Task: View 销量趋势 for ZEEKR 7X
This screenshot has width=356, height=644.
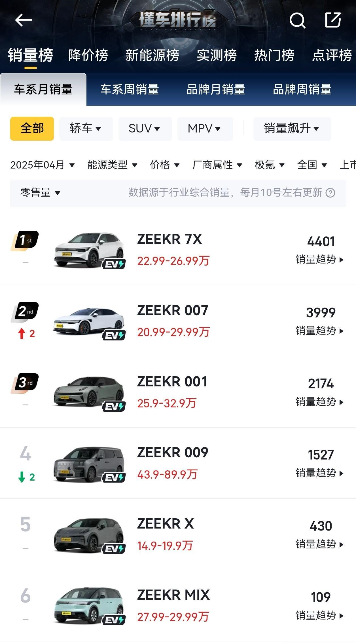Action: (x=320, y=259)
